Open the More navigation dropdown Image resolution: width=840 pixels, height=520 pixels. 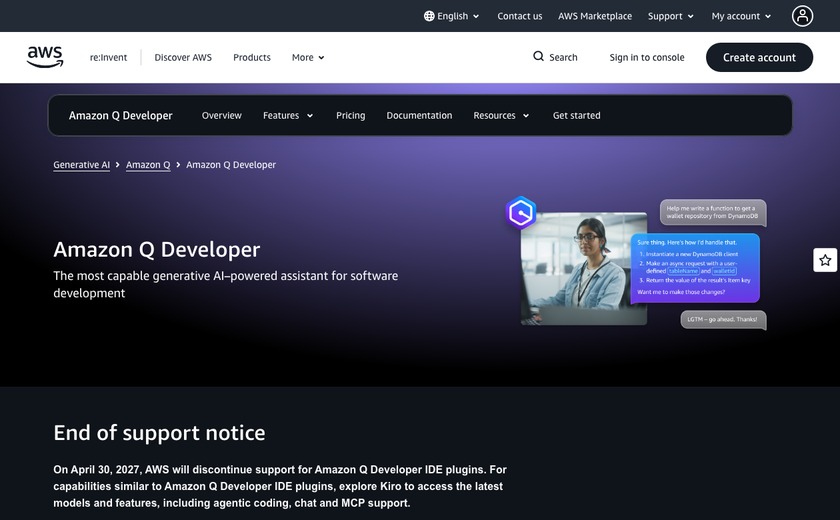coord(308,57)
